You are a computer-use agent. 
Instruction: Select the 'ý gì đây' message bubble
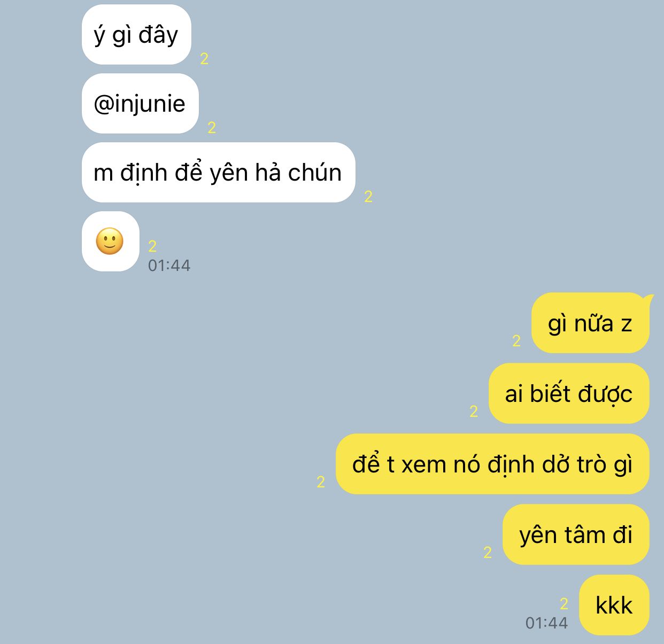pos(136,35)
